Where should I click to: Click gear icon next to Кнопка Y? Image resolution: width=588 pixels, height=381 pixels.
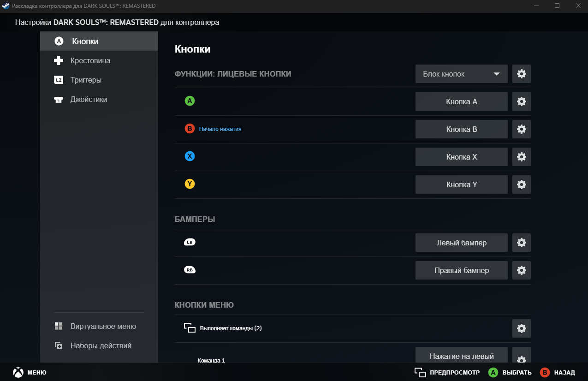[x=522, y=185]
